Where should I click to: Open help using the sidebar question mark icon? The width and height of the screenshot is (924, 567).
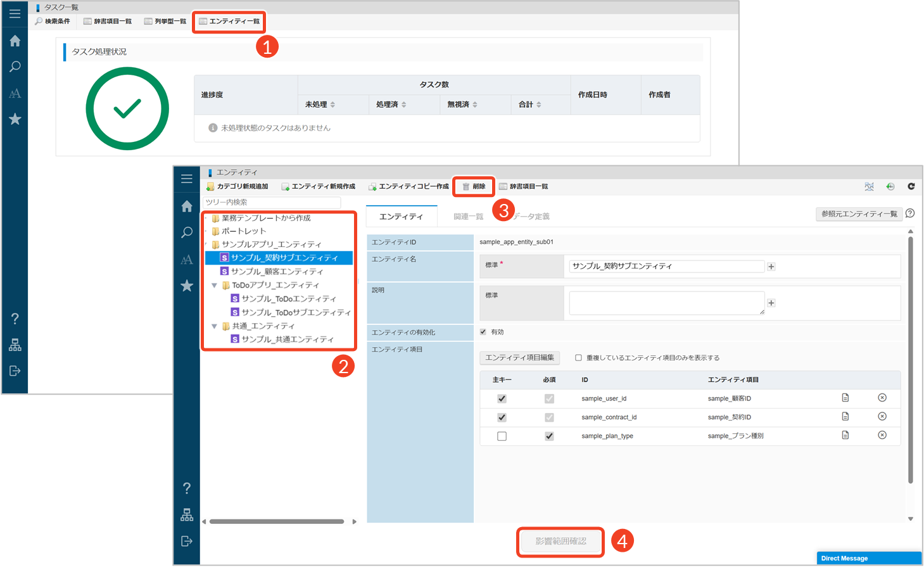[187, 488]
